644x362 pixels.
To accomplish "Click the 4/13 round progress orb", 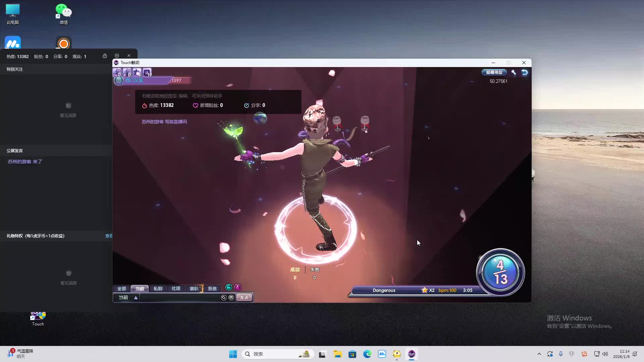I will click(x=500, y=272).
